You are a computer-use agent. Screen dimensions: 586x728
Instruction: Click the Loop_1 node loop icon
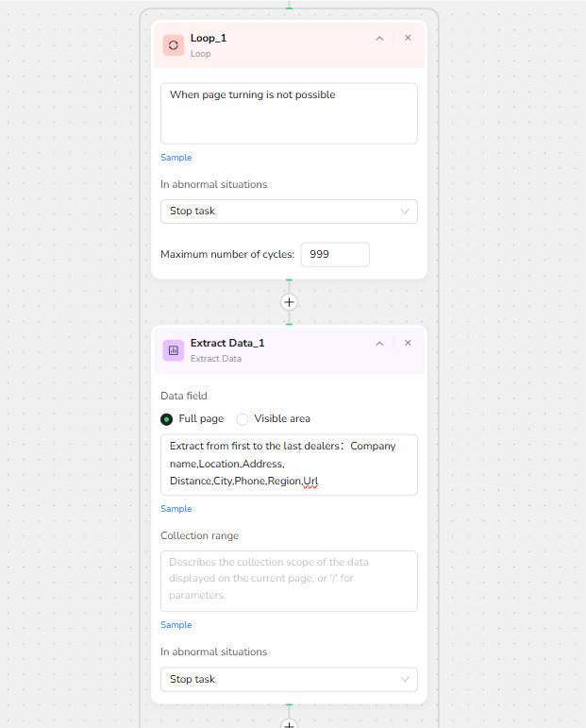[173, 45]
